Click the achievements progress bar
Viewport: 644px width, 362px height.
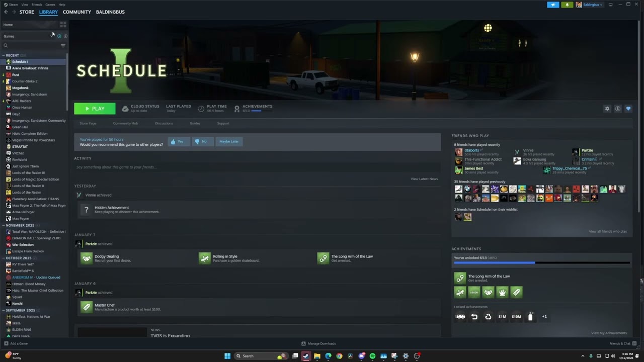[541, 262]
